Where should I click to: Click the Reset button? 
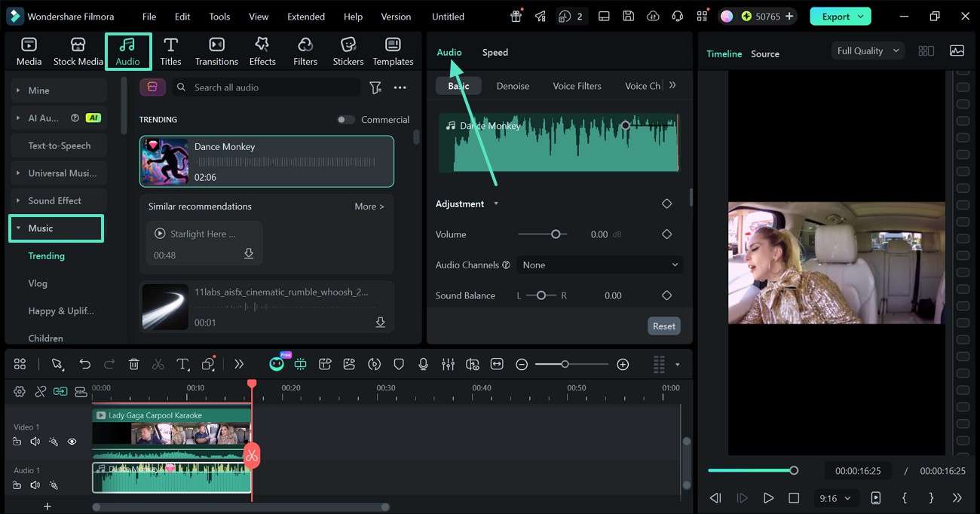click(x=664, y=326)
